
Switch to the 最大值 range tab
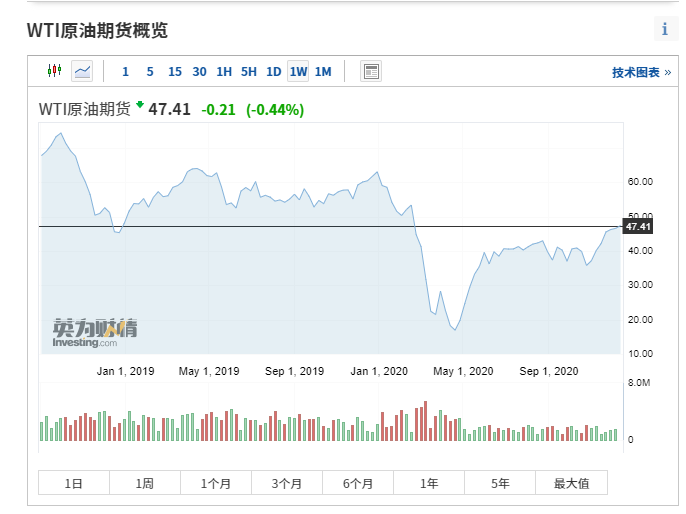click(571, 483)
